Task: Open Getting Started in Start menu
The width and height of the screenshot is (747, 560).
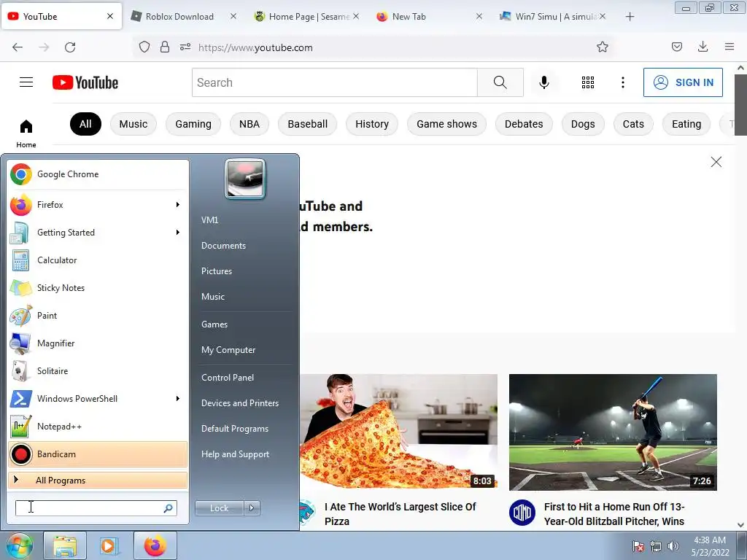Action: click(x=98, y=233)
